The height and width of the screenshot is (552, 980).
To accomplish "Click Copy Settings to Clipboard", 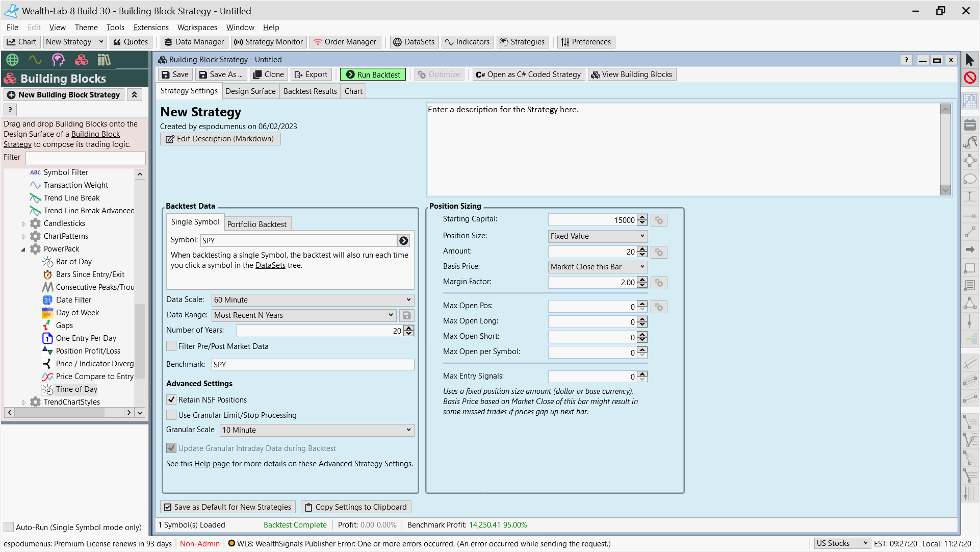I will pyautogui.click(x=356, y=507).
